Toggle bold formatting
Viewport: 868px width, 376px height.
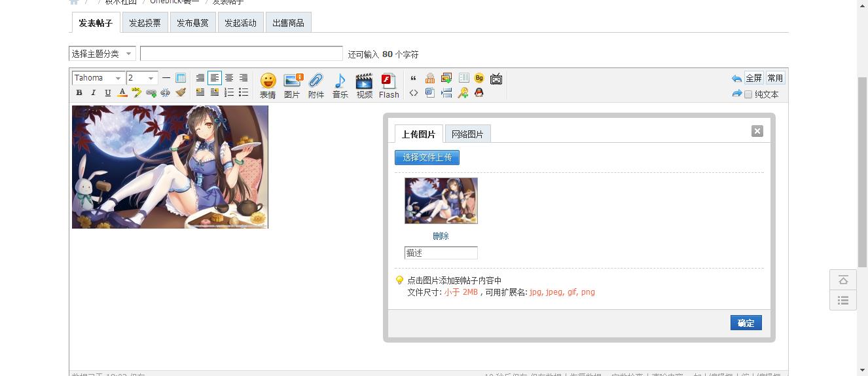click(79, 93)
